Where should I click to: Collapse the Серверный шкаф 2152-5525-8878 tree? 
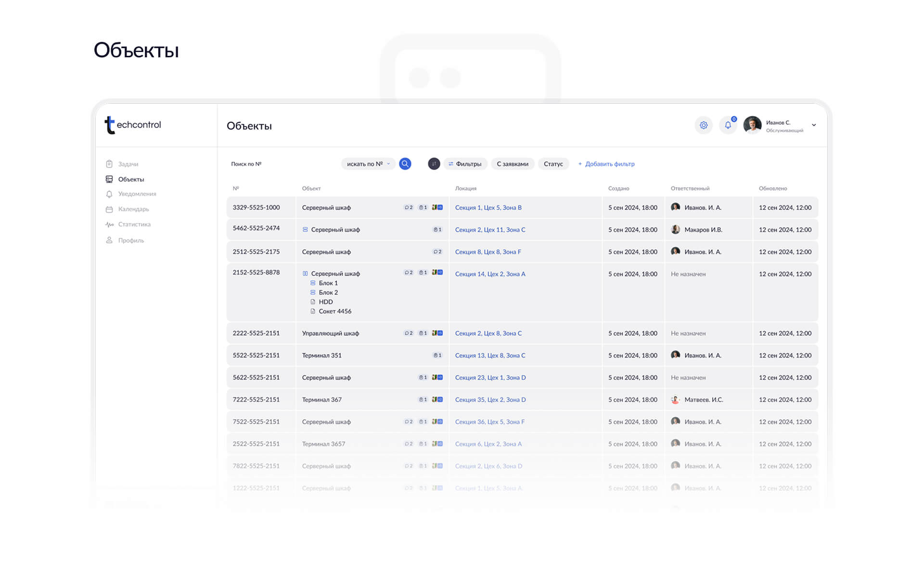305,274
